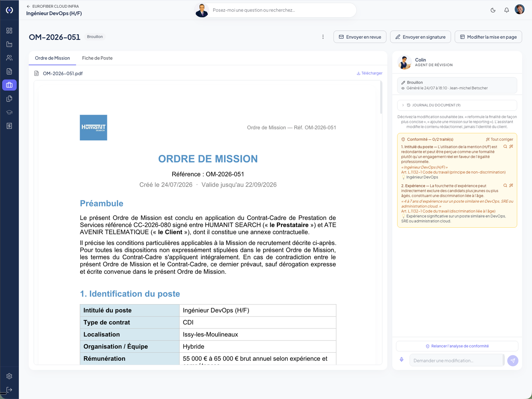Image resolution: width=532 pixels, height=399 pixels.
Task: Open the three-dot options menu
Action: 323,37
